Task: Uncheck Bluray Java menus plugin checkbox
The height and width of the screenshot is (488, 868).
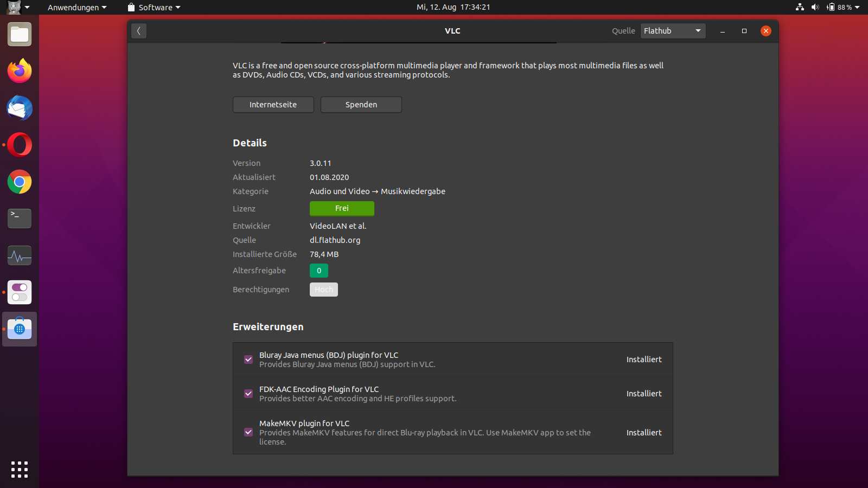Action: pyautogui.click(x=248, y=359)
